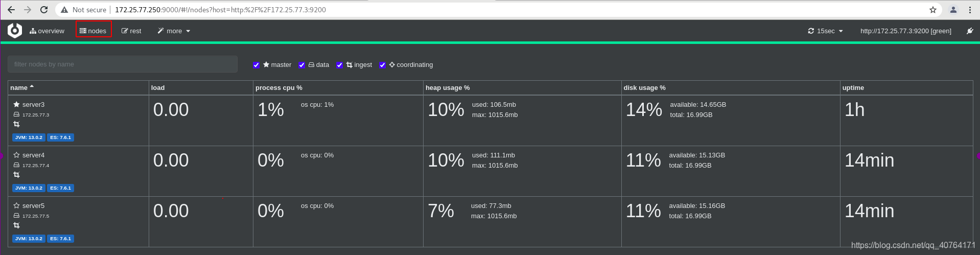Sort table by uptime column
This screenshot has width=980, height=255.
tap(853, 87)
